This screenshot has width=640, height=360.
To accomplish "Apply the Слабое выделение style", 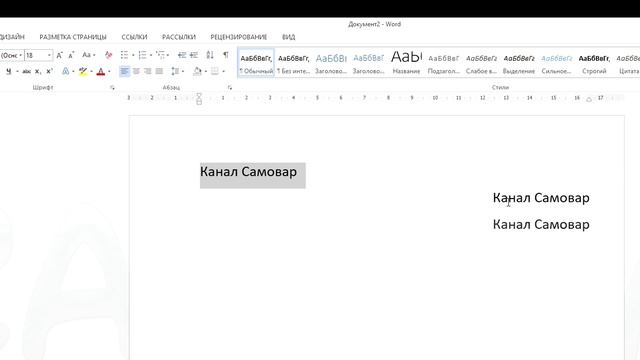I will coord(481,63).
